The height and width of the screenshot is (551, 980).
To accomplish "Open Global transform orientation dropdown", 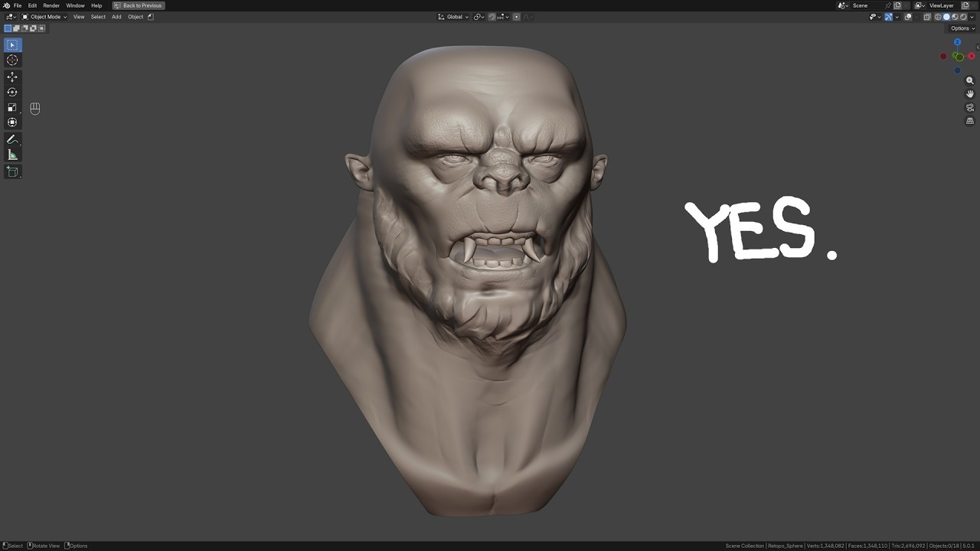I will (x=453, y=17).
